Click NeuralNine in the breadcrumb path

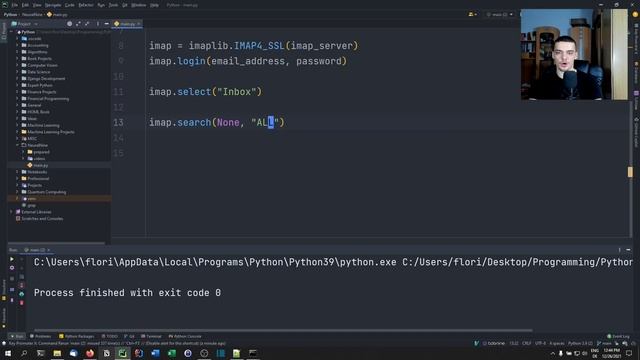coord(32,14)
